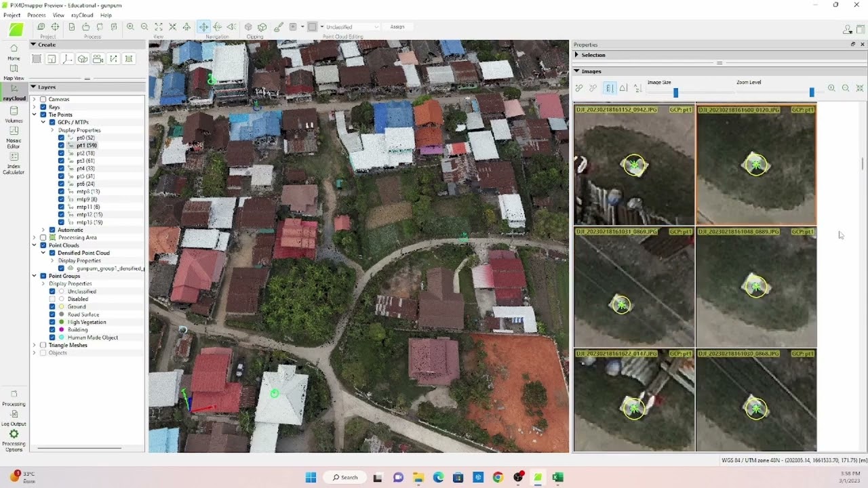Switch to rayCloud view in sidebar
The width and height of the screenshot is (868, 488).
[x=14, y=92]
